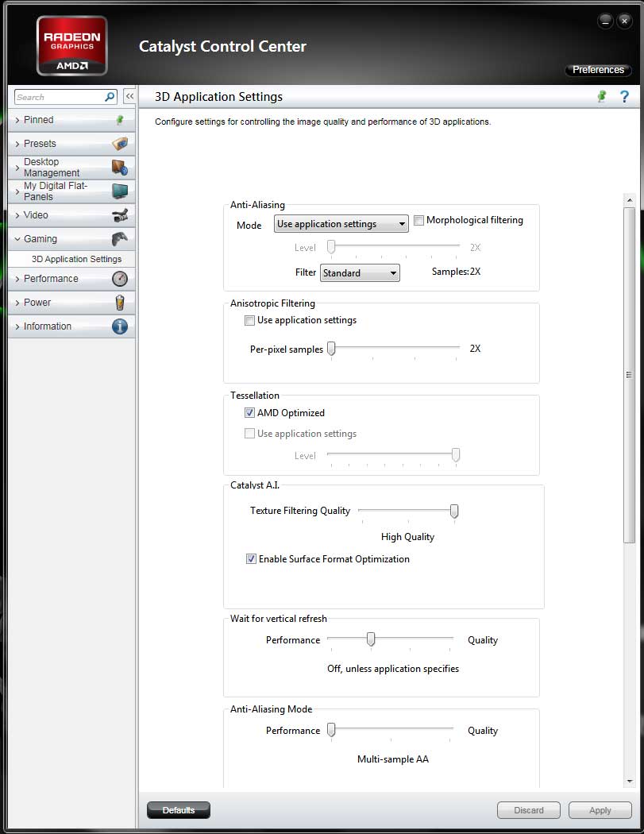Disable Enable Surface Format Optimization
This screenshot has height=834, width=644.
coord(251,559)
